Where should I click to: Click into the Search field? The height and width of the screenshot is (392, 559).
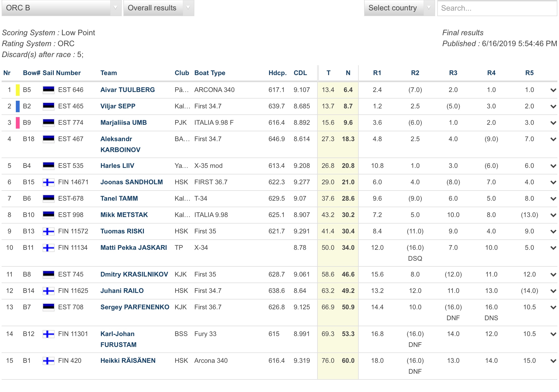point(497,8)
